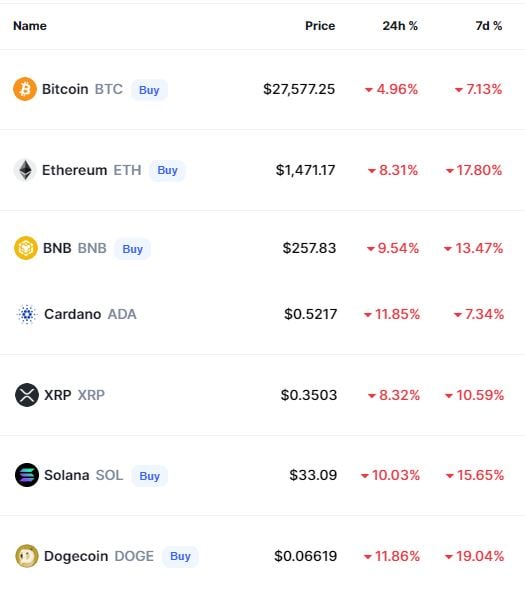525x596 pixels.
Task: Click the black XRP logo icon
Action: point(27,395)
